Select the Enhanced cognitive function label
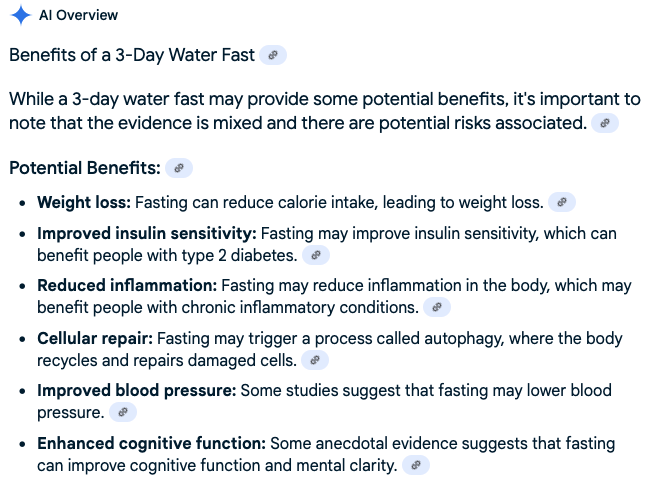 (x=151, y=443)
